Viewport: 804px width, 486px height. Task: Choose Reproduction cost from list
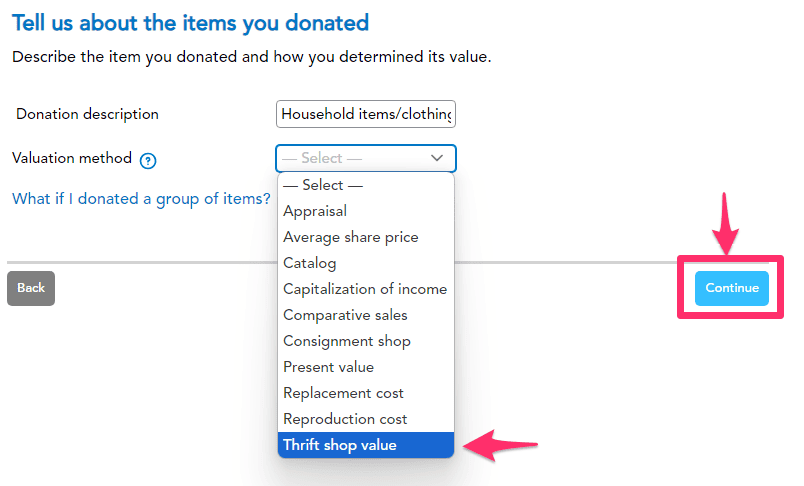click(x=345, y=419)
